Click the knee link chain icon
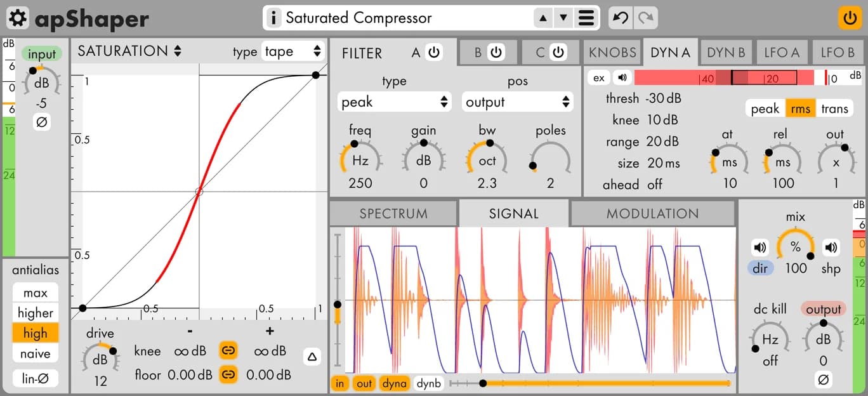The width and height of the screenshot is (868, 396). 228,351
